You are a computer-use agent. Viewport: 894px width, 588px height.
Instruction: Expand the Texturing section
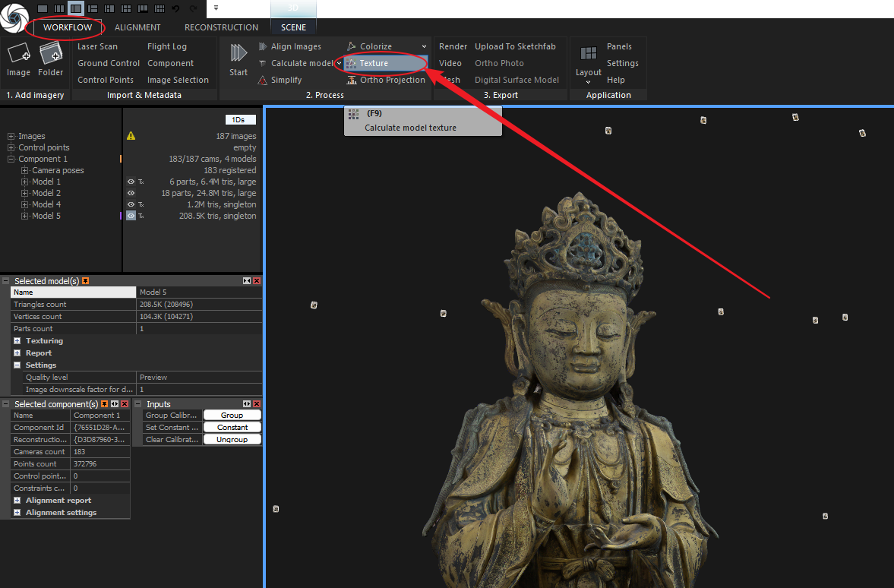tap(17, 341)
